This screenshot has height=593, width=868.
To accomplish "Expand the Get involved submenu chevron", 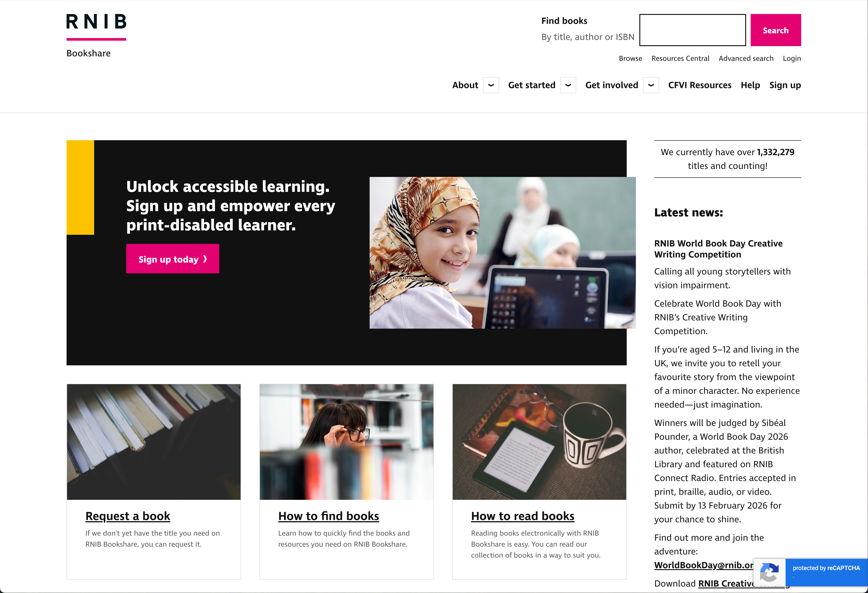I will [651, 85].
